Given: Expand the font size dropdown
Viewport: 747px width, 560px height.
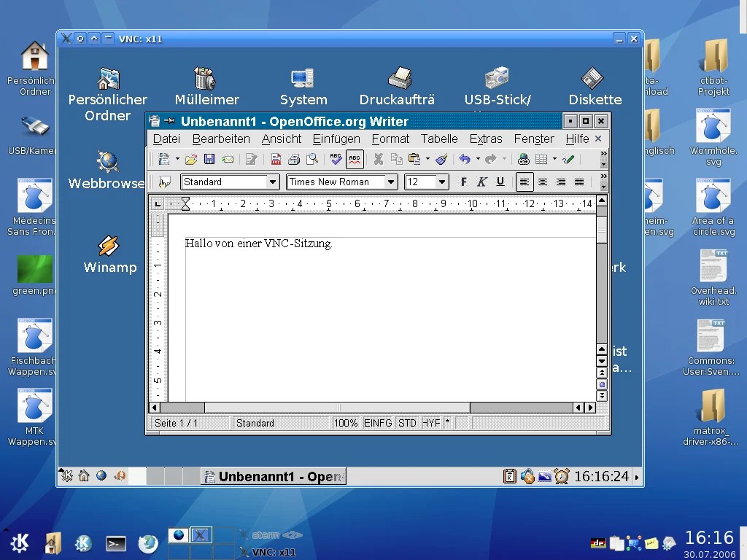Looking at the screenshot, I should (x=441, y=180).
